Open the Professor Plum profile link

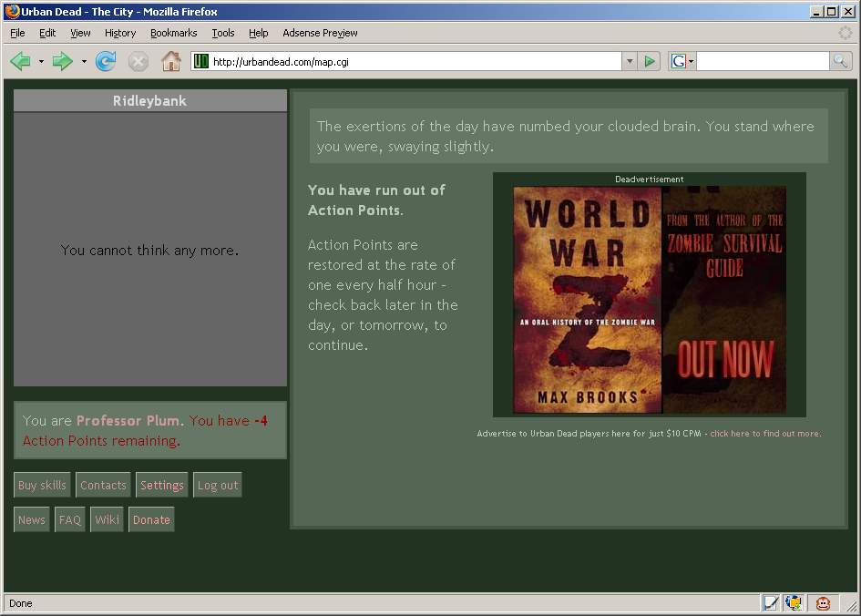(128, 421)
